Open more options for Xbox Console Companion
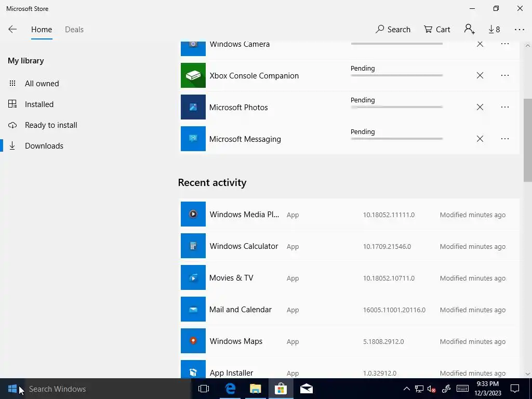 [x=505, y=75]
